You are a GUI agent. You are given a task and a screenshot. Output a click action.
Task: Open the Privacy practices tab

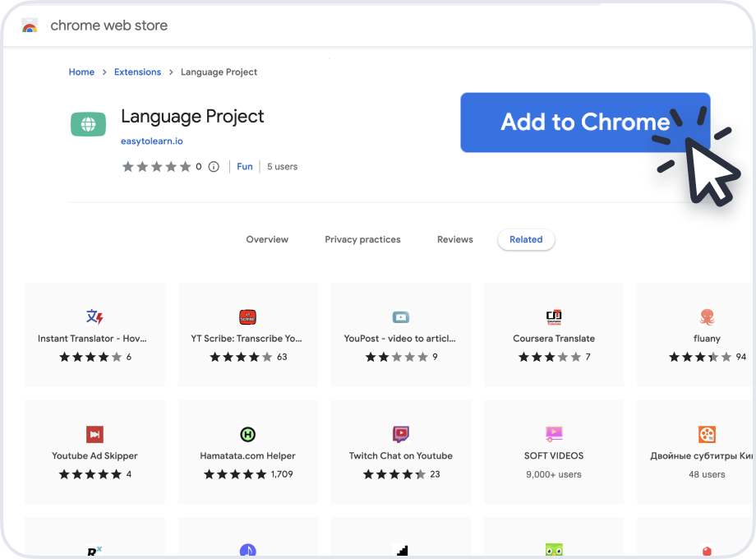pos(362,240)
